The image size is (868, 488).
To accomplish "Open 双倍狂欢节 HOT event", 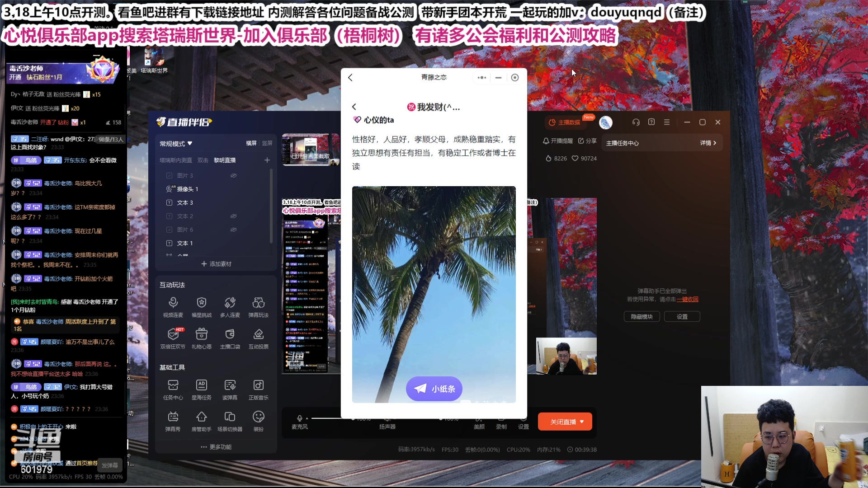I will click(173, 338).
